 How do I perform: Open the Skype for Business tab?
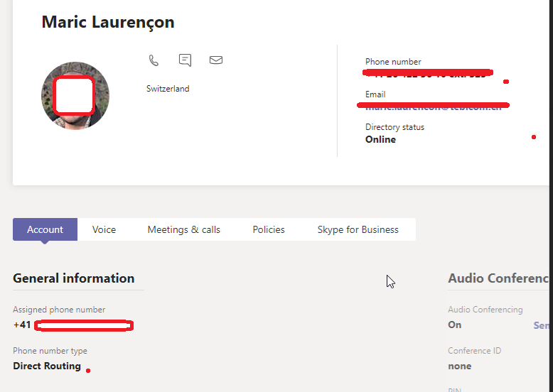358,229
